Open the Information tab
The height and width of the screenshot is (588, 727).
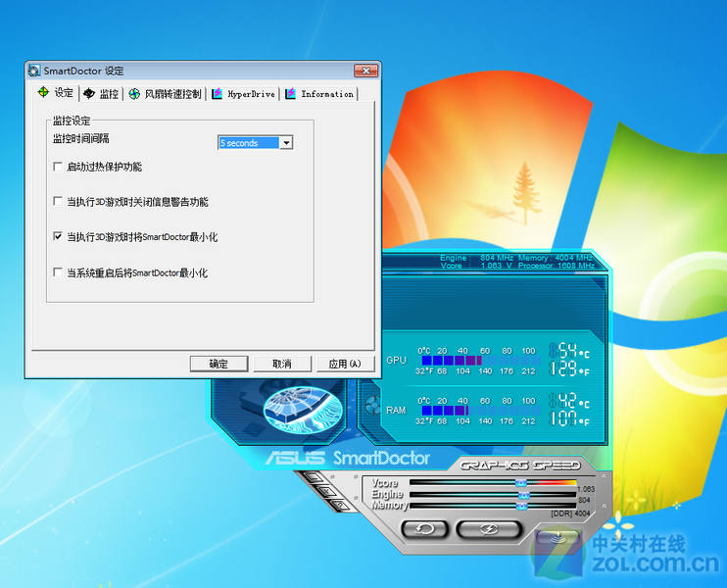tap(319, 94)
